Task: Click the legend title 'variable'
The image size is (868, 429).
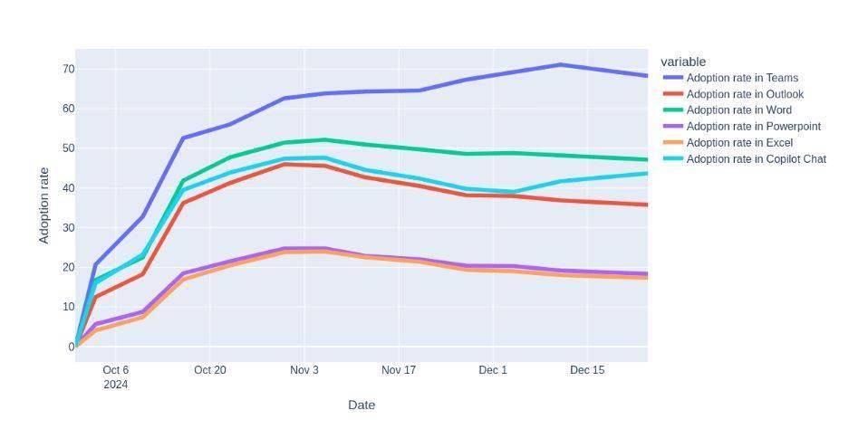Action: 683,62
